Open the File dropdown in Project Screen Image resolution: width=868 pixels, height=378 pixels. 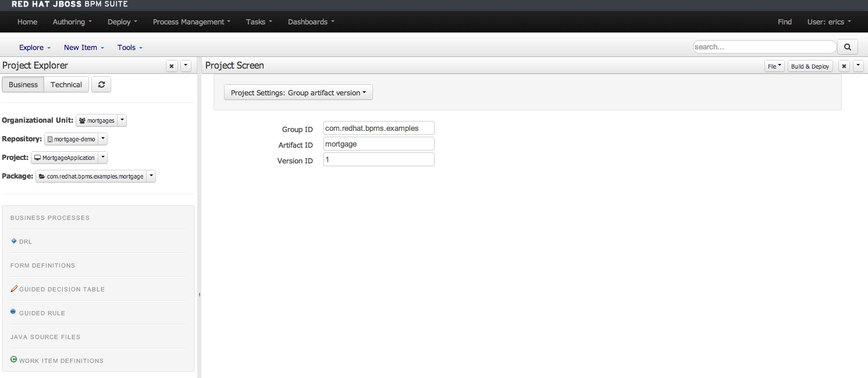(x=774, y=66)
